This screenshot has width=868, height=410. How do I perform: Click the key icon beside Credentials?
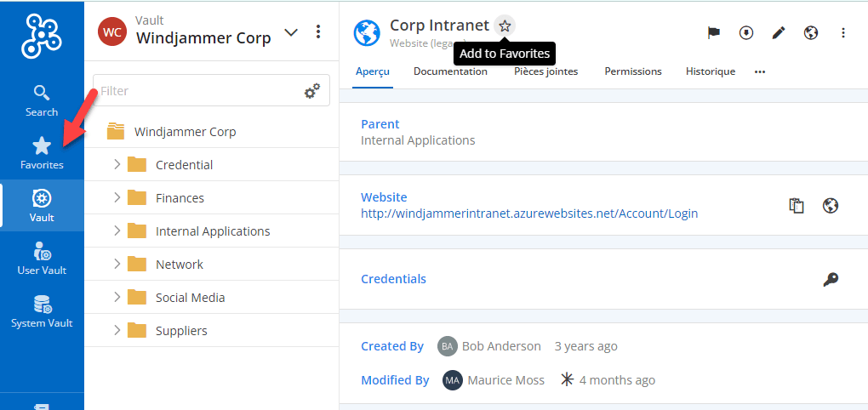(831, 279)
